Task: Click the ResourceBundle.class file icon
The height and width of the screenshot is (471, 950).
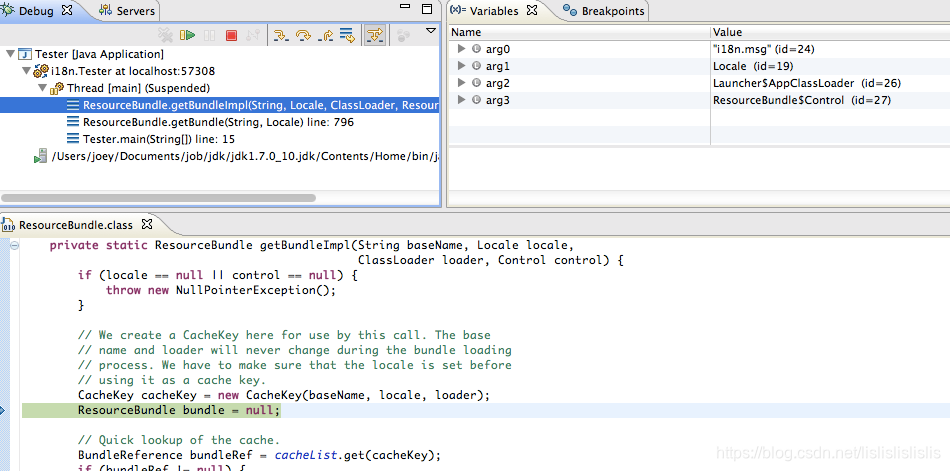Action: pyautogui.click(x=8, y=225)
